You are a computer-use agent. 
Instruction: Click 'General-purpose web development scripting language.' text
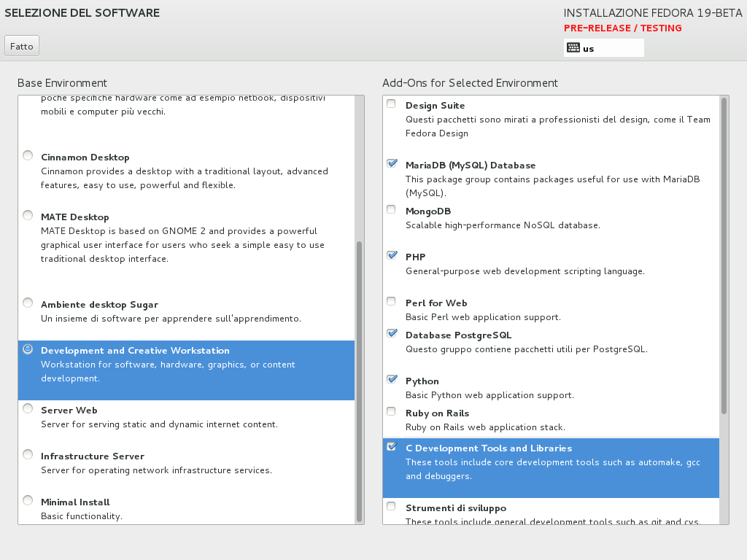[525, 271]
